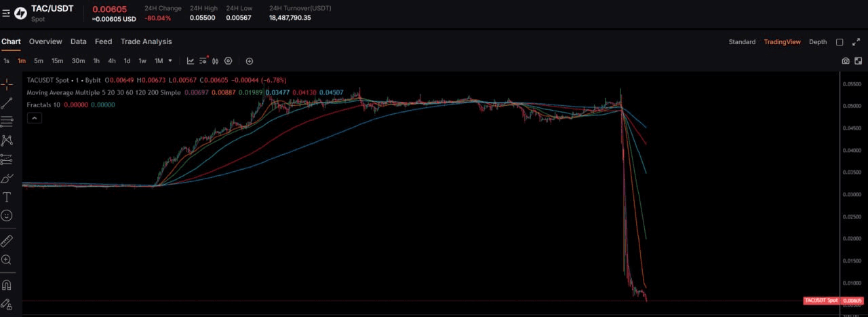This screenshot has width=868, height=317.
Task: Switch to the Trade Analysis tab
Action: (x=146, y=41)
